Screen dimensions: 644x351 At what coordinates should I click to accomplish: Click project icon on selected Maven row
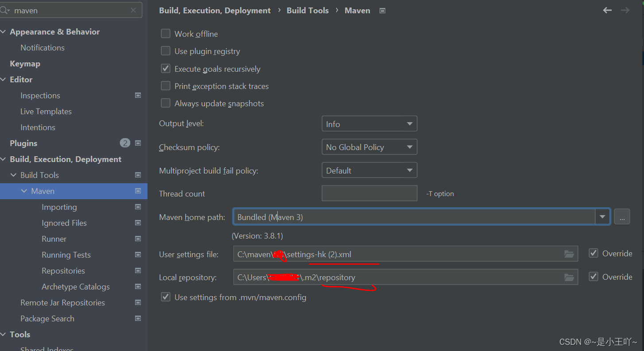138,191
